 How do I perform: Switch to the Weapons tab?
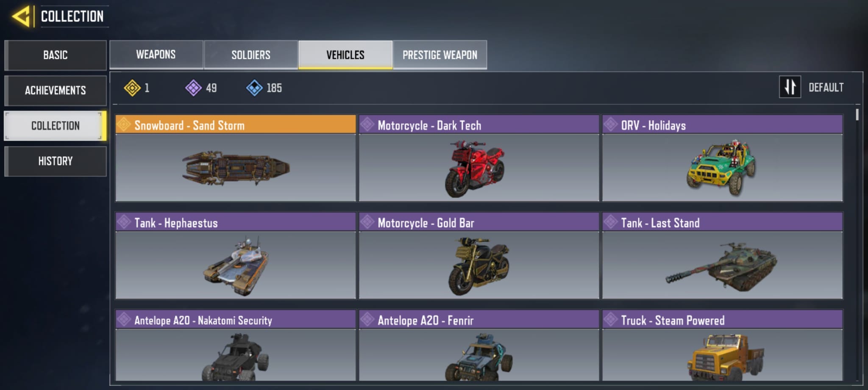point(156,55)
